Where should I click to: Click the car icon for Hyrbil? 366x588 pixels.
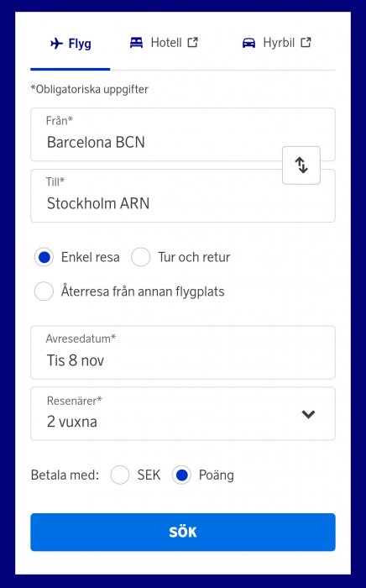[x=248, y=43]
